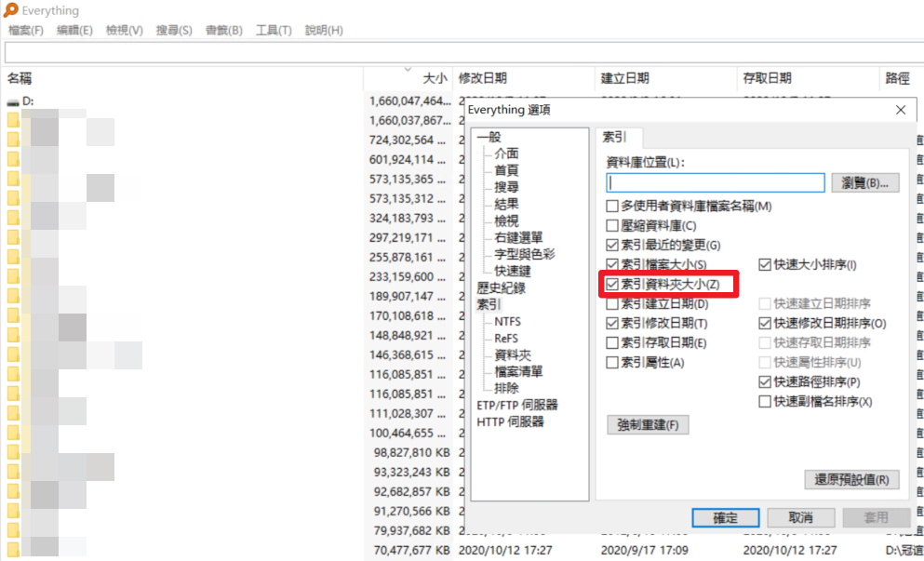
Task: Click 還原預設值(R) button
Action: point(851,479)
